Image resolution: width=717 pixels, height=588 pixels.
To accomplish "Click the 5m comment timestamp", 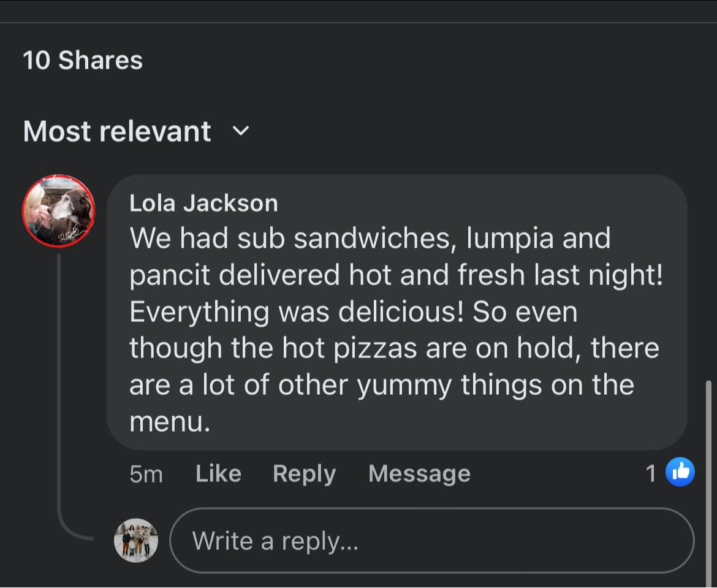I will [x=146, y=474].
